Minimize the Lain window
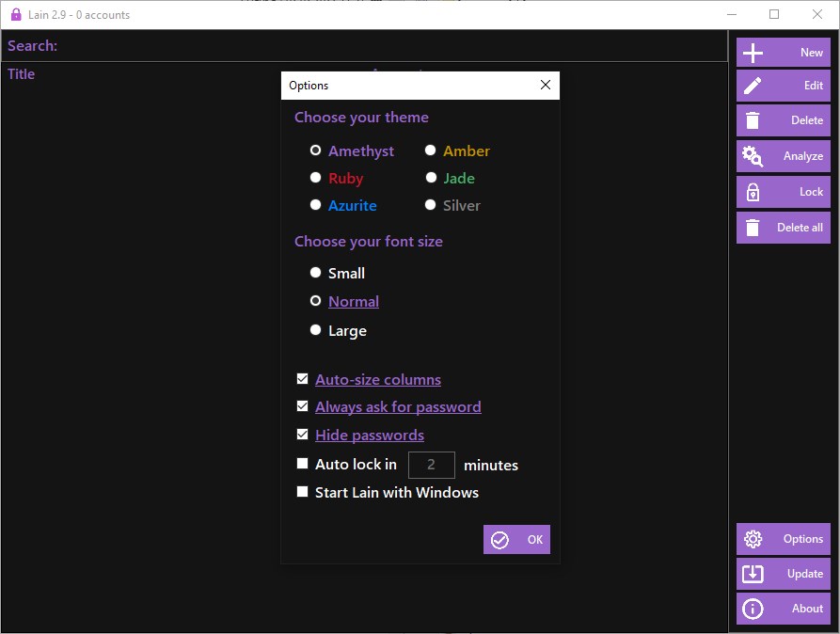840x634 pixels. 732,14
